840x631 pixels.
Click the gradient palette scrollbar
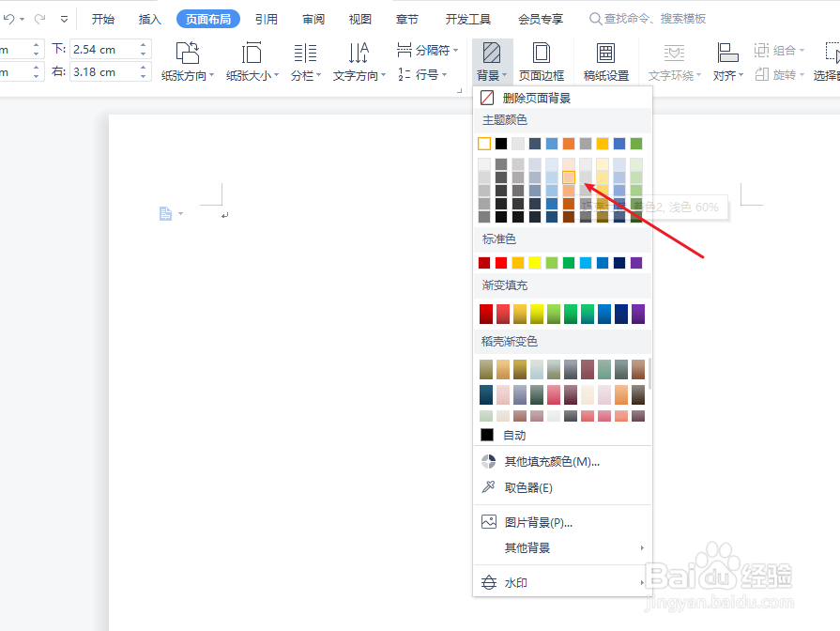[649, 374]
